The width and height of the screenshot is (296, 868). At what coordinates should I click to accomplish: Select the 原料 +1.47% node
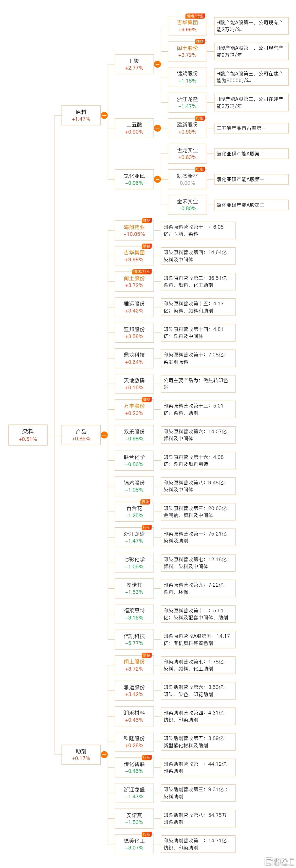pyautogui.click(x=81, y=115)
